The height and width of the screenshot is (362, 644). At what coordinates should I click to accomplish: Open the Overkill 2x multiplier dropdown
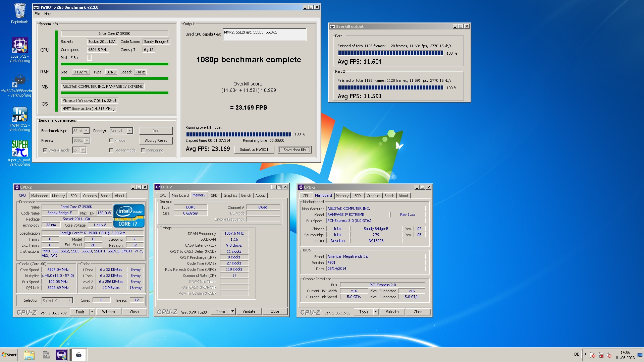(x=83, y=150)
